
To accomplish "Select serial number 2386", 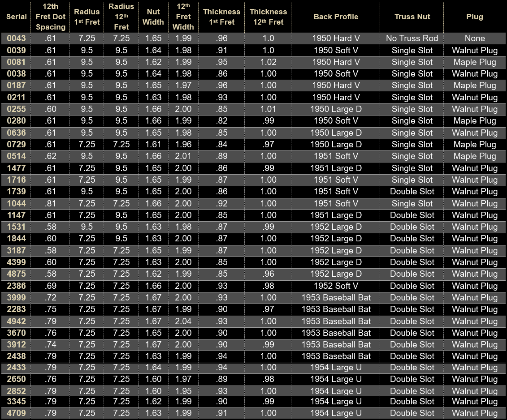I will click(x=17, y=286).
